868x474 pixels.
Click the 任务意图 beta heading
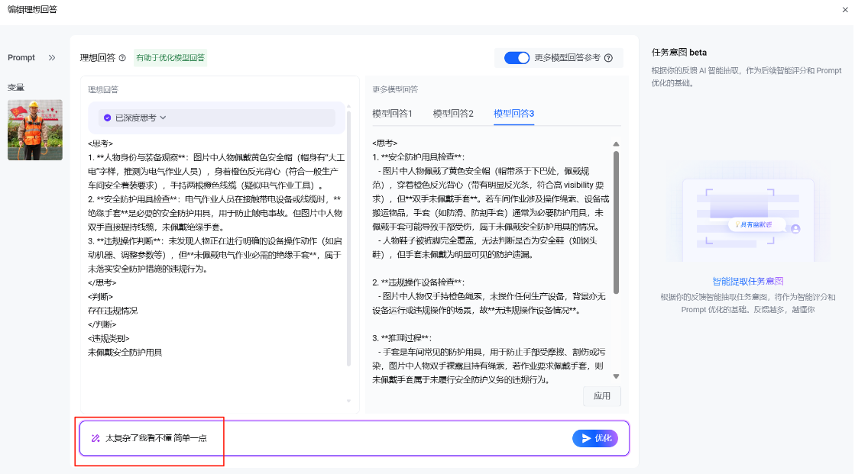pyautogui.click(x=679, y=52)
